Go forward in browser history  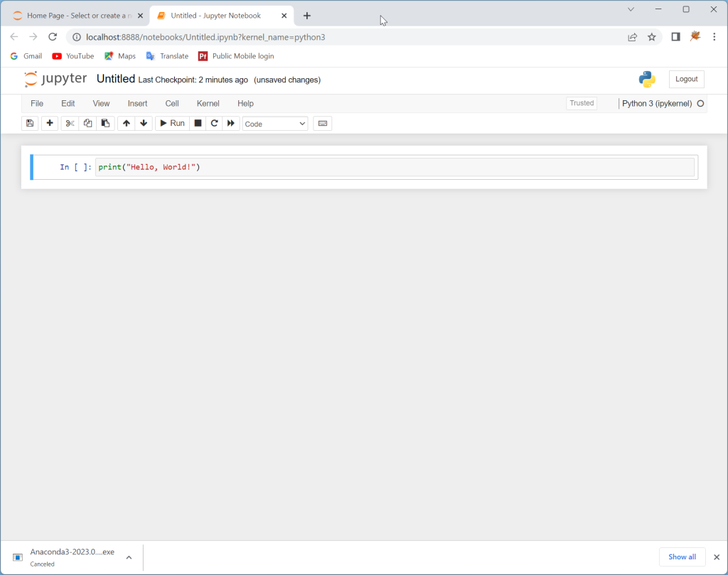(33, 37)
